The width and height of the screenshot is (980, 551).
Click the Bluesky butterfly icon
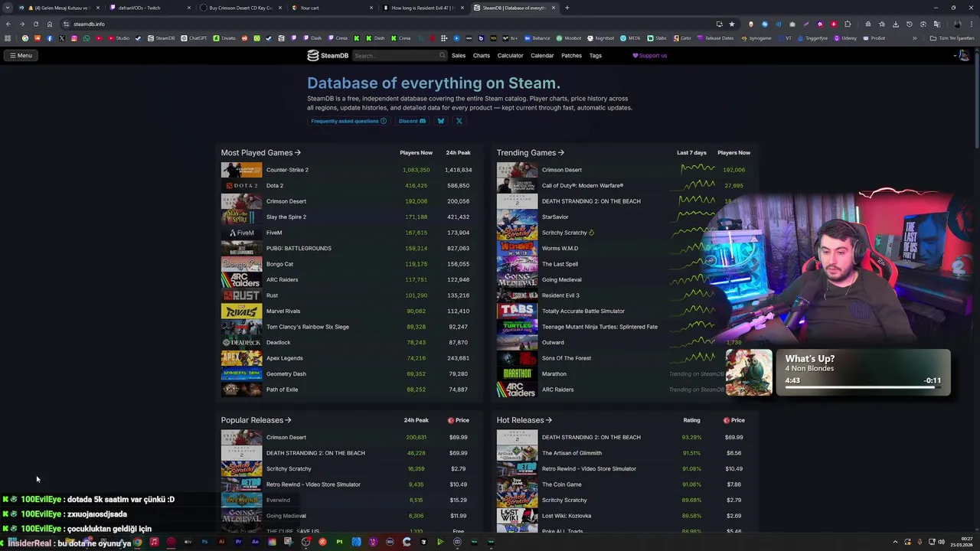pos(441,121)
